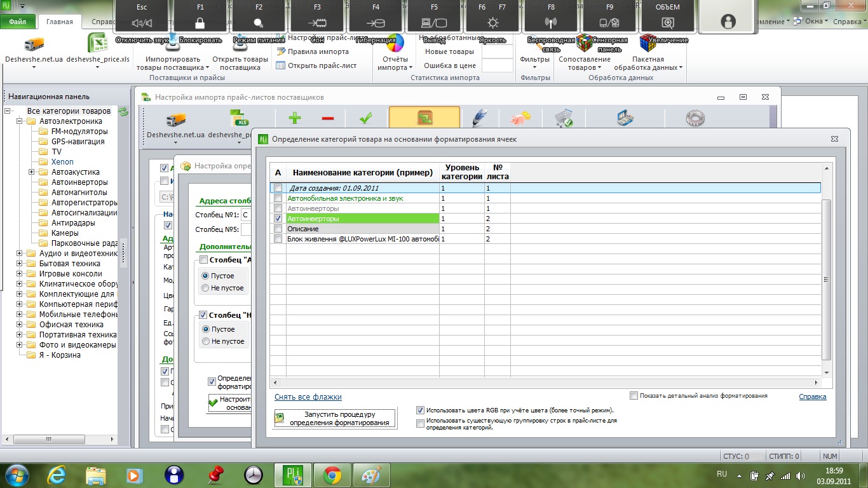Open the feather quill tool in import settings
868x488 pixels.
point(480,118)
